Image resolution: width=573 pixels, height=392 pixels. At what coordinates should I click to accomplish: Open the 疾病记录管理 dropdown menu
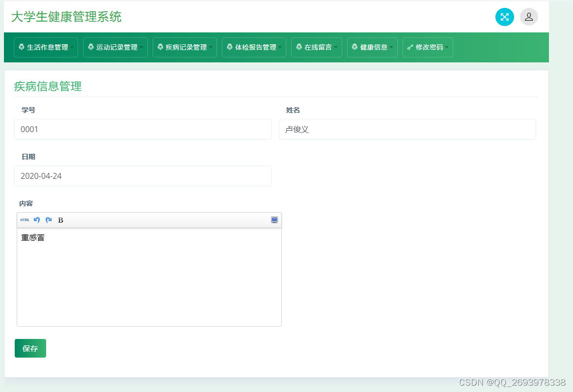(185, 47)
